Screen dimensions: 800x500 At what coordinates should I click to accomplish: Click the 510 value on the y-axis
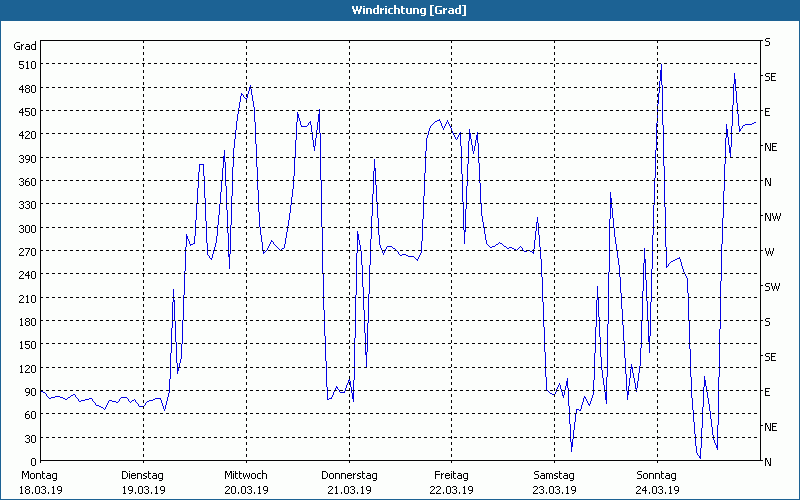click(x=25, y=65)
